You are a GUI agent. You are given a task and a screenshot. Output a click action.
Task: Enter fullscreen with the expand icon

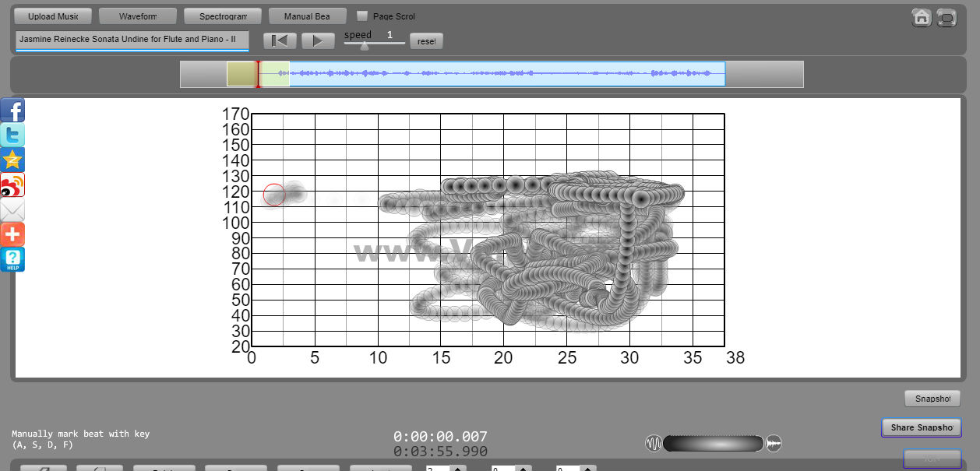pos(947,17)
